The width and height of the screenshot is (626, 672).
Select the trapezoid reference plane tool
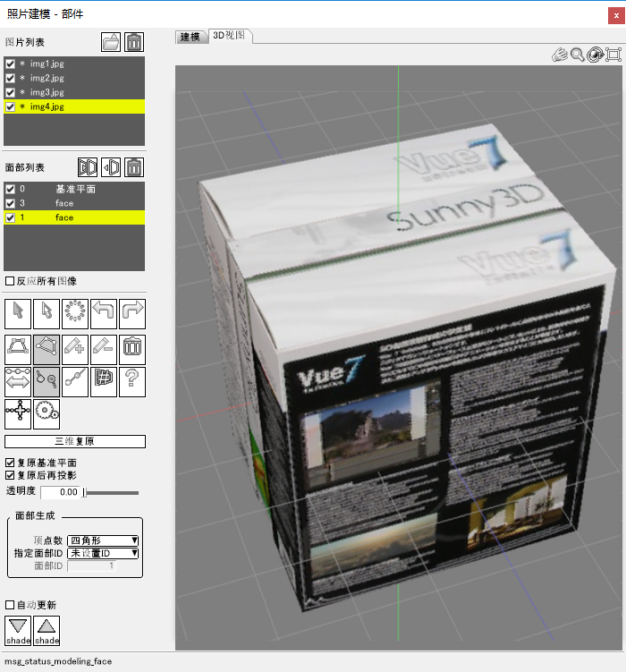pos(18,350)
